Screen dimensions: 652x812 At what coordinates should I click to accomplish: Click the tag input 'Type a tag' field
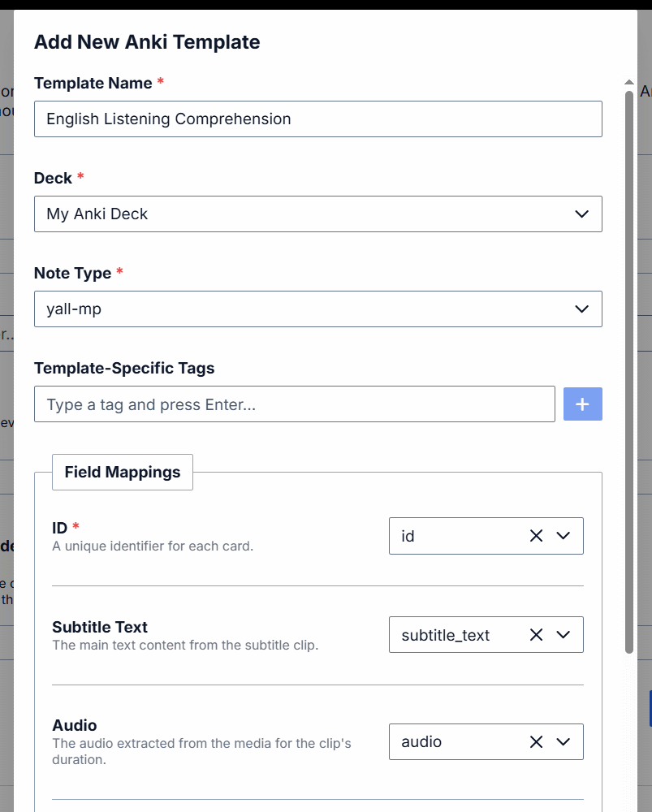(x=294, y=404)
